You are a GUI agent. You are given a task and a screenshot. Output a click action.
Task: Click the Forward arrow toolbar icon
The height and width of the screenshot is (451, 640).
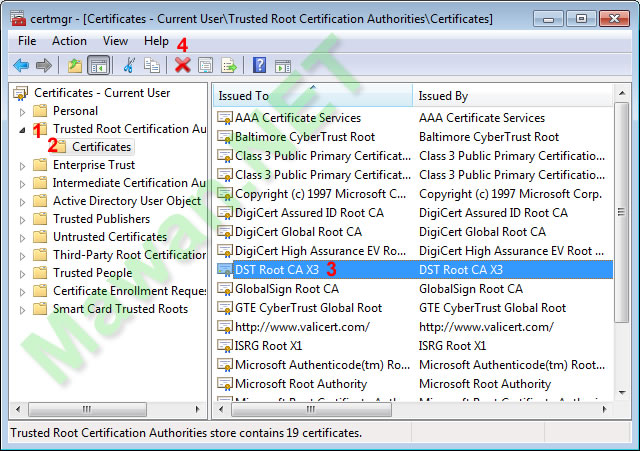pos(44,65)
